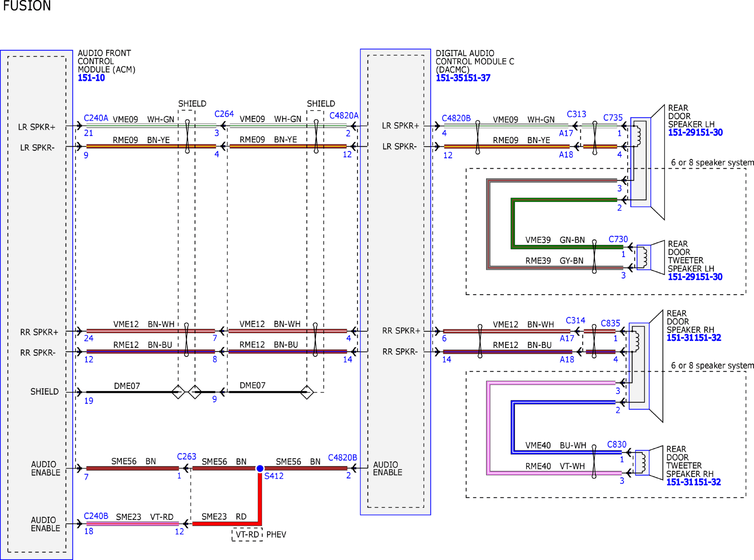
Task: Select connector label C264
Action: (x=224, y=114)
